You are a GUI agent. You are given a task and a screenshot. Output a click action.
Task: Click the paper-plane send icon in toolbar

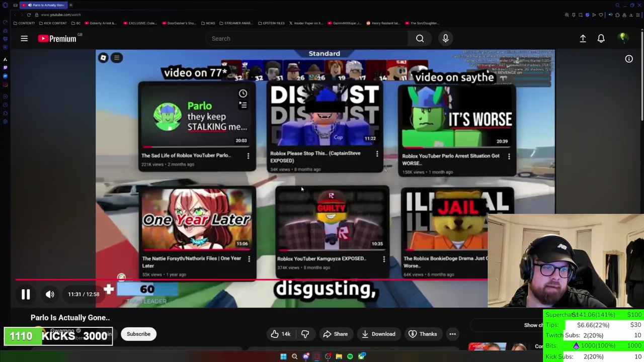coord(594,15)
